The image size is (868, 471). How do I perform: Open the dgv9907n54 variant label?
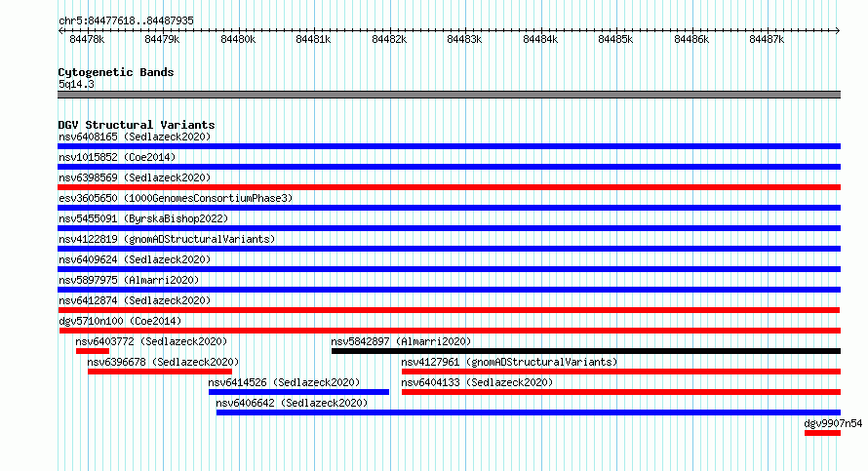point(833,423)
